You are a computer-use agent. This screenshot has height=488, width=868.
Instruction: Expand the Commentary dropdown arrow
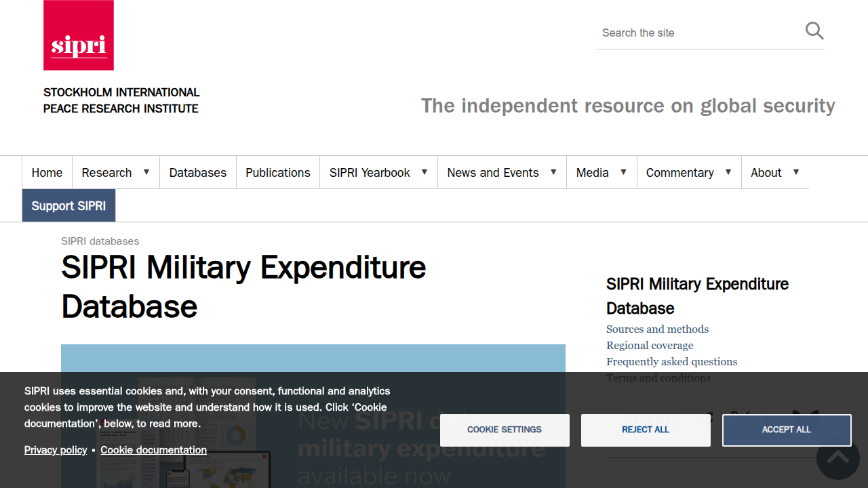click(x=728, y=172)
